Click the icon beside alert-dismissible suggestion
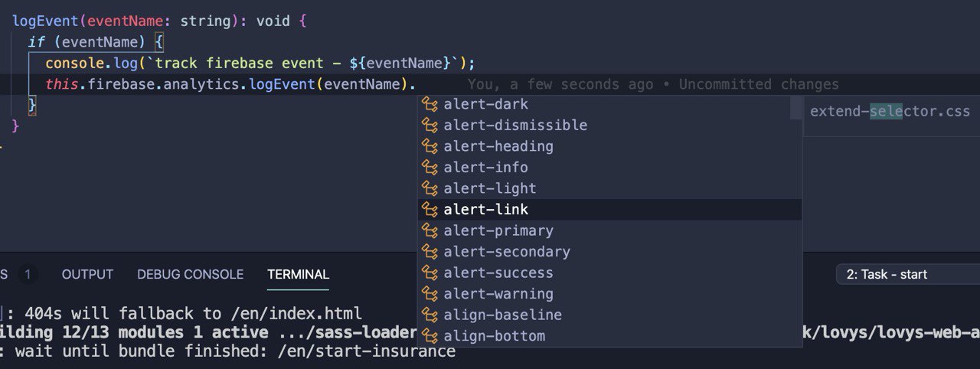Viewport: 980px width, 369px height. pyautogui.click(x=430, y=126)
